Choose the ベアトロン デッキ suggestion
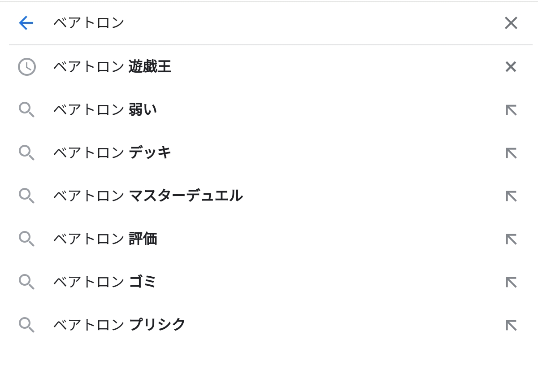The width and height of the screenshot is (538, 392). point(112,153)
